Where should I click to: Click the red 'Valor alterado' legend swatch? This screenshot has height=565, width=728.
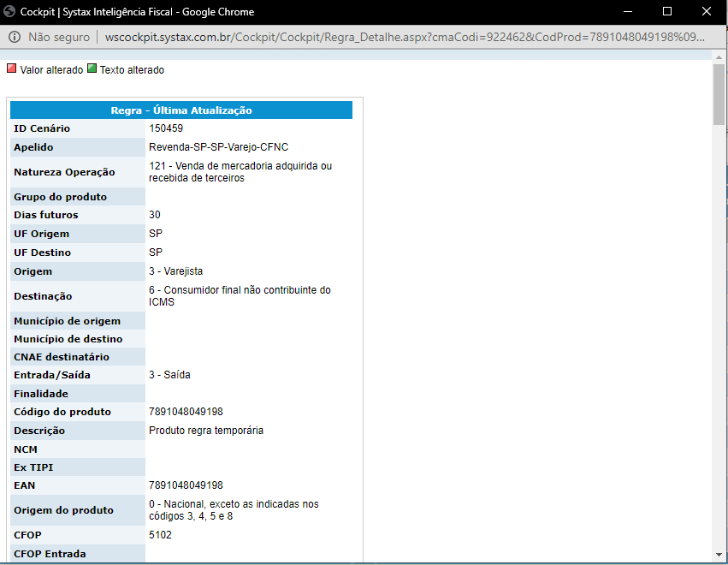tap(12, 68)
